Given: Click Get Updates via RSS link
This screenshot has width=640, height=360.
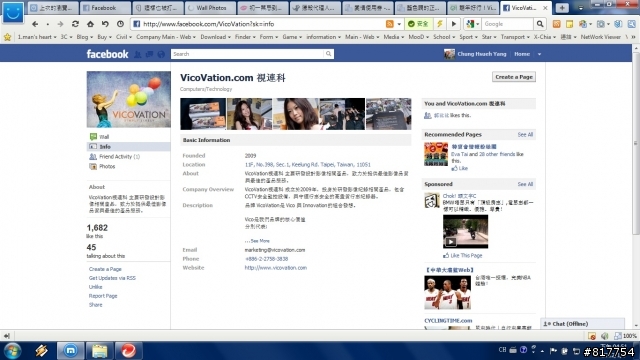Looking at the screenshot, I should click(112, 278).
